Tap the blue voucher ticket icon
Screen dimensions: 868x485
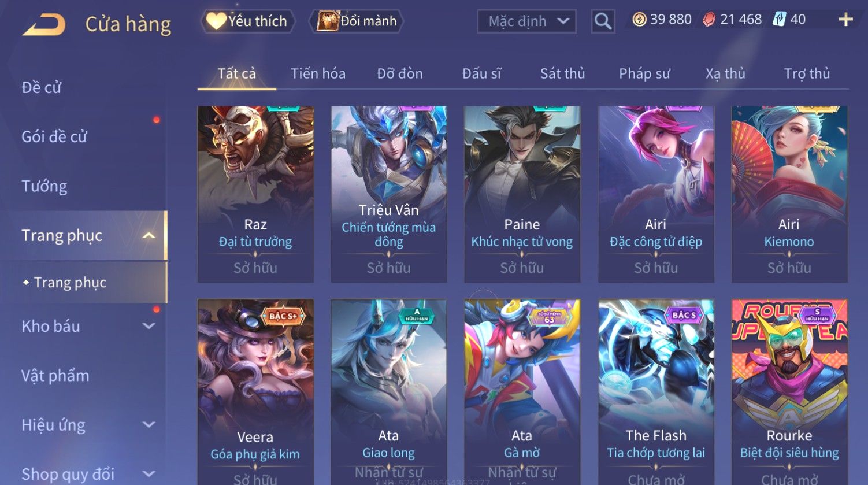[780, 19]
